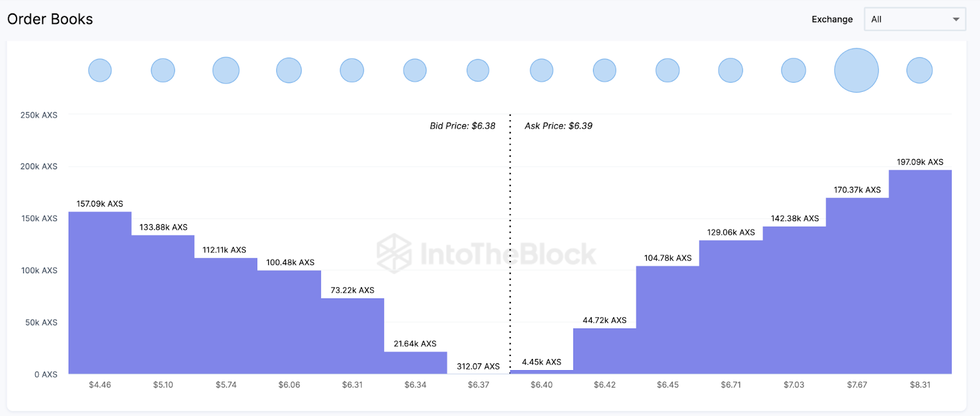Image resolution: width=980 pixels, height=416 pixels.
Task: Select the bubble above the $6.71 column
Action: (730, 70)
